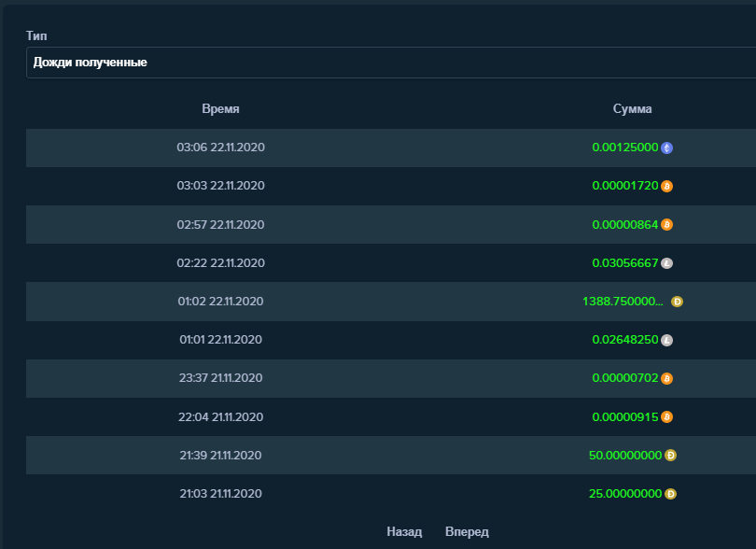This screenshot has width=756, height=549.
Task: Go to the previous page with "Назад"
Action: (x=404, y=532)
